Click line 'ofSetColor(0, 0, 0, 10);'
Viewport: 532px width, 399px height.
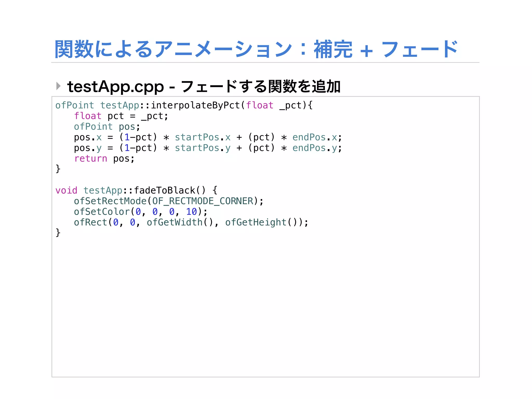tap(141, 212)
